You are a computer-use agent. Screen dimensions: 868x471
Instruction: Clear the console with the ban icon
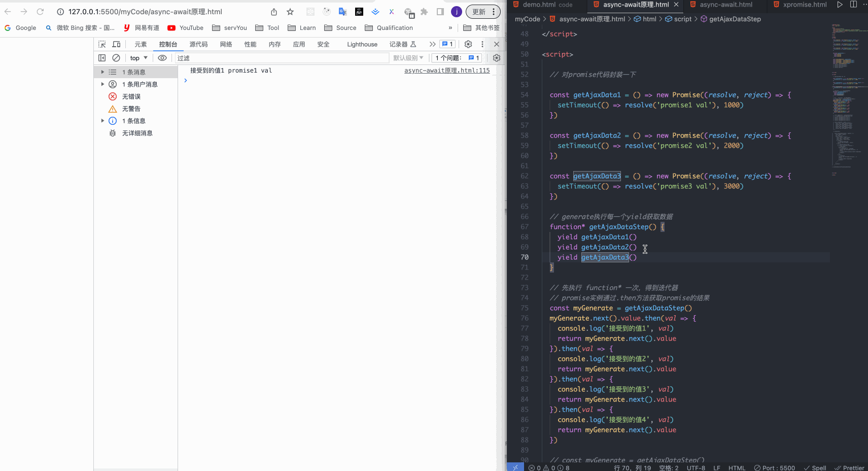[x=116, y=58]
